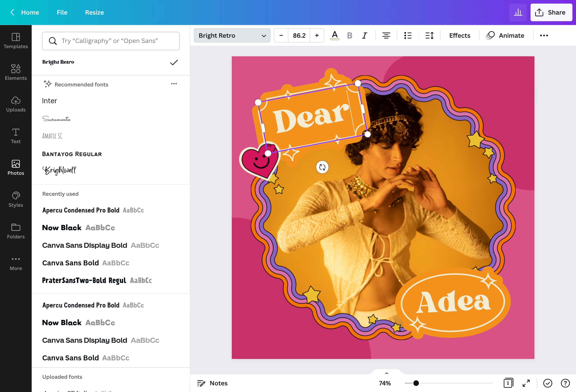Open the insights chart icon
The image size is (576, 392).
click(x=518, y=12)
